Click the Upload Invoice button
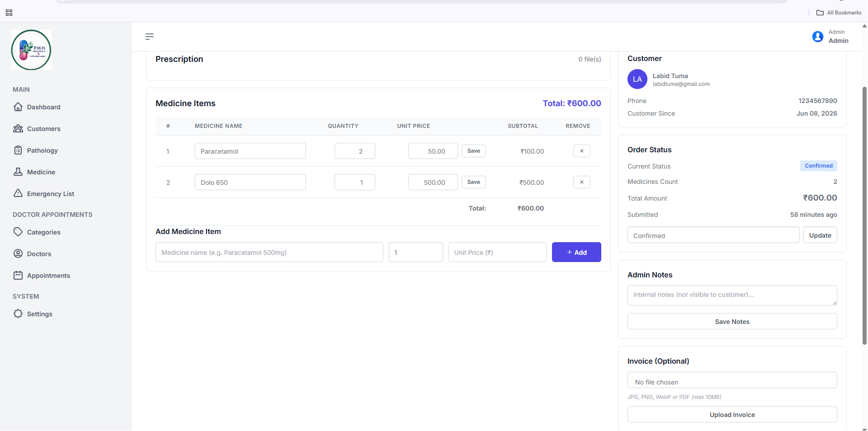 tap(732, 414)
